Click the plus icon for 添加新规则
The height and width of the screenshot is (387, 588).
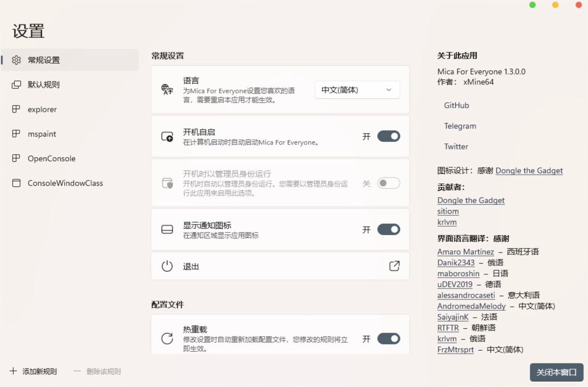pos(13,371)
